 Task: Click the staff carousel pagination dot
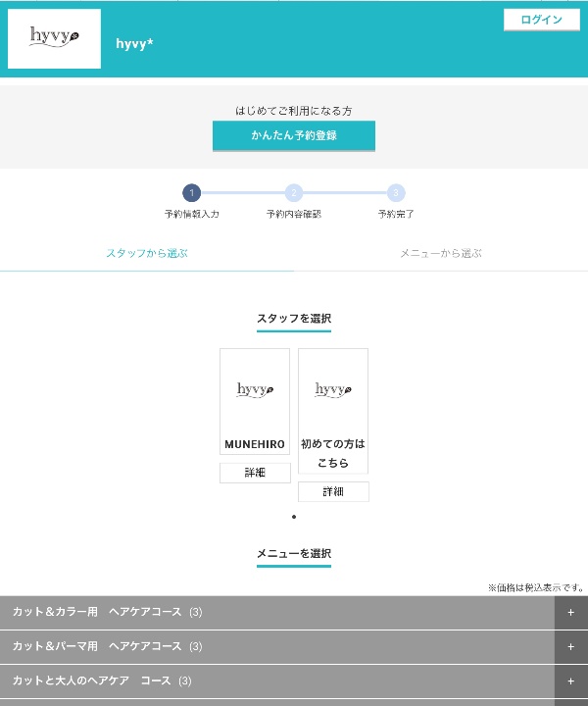pos(294,517)
